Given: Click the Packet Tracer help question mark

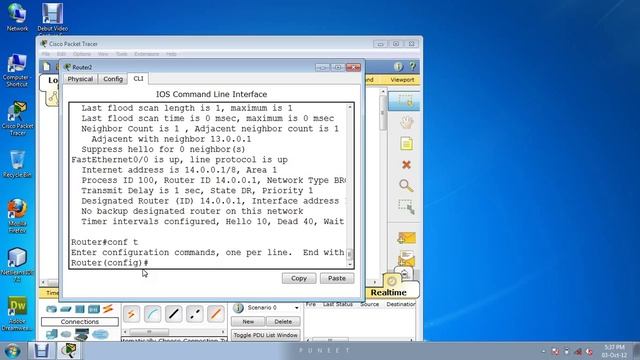Looking at the screenshot, I should coord(413,66).
